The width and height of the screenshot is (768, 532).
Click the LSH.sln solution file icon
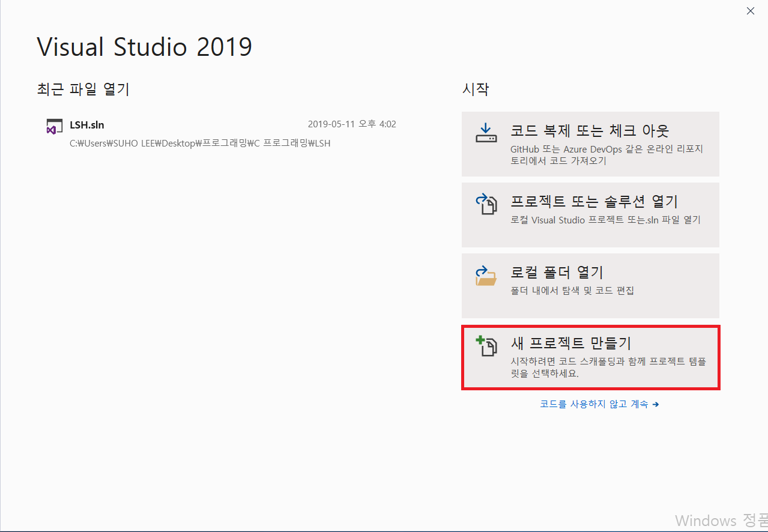(55, 127)
